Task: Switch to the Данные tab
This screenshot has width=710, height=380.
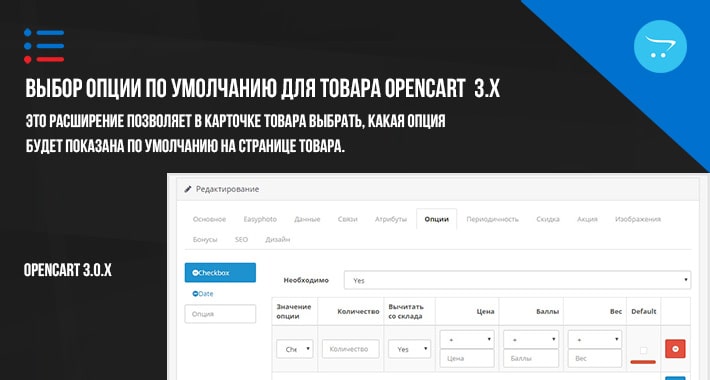Action: tap(307, 219)
